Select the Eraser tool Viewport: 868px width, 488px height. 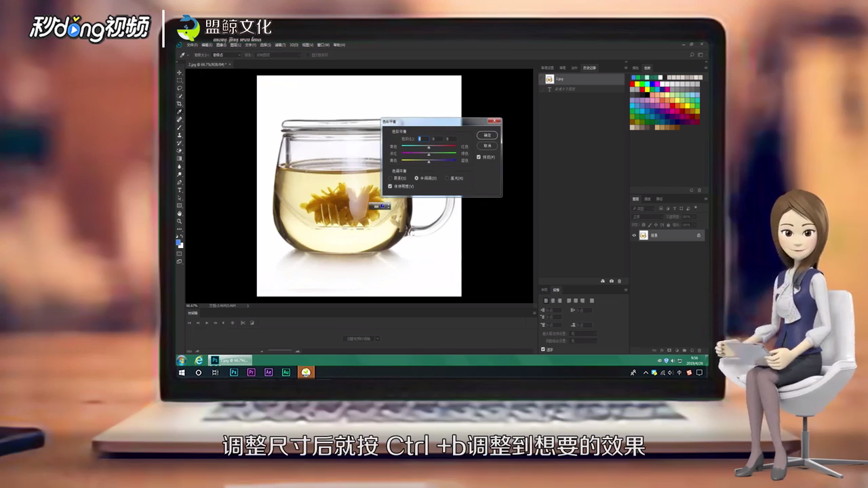180,150
